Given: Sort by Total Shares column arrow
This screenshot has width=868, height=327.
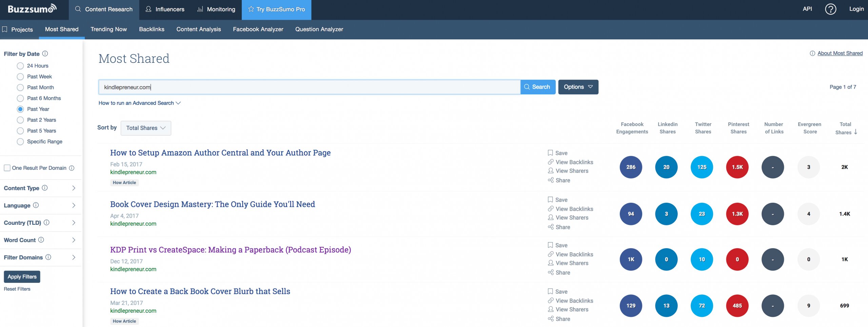Looking at the screenshot, I should click(x=855, y=132).
